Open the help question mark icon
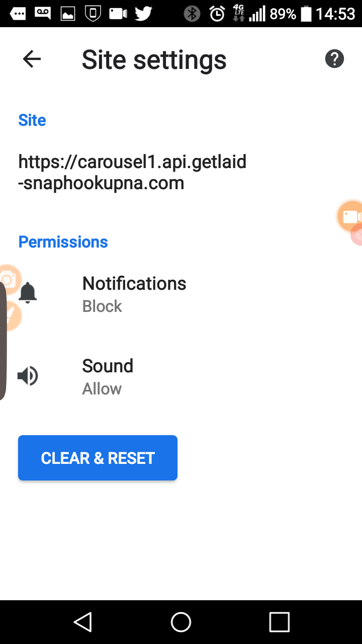362x644 pixels. tap(334, 59)
